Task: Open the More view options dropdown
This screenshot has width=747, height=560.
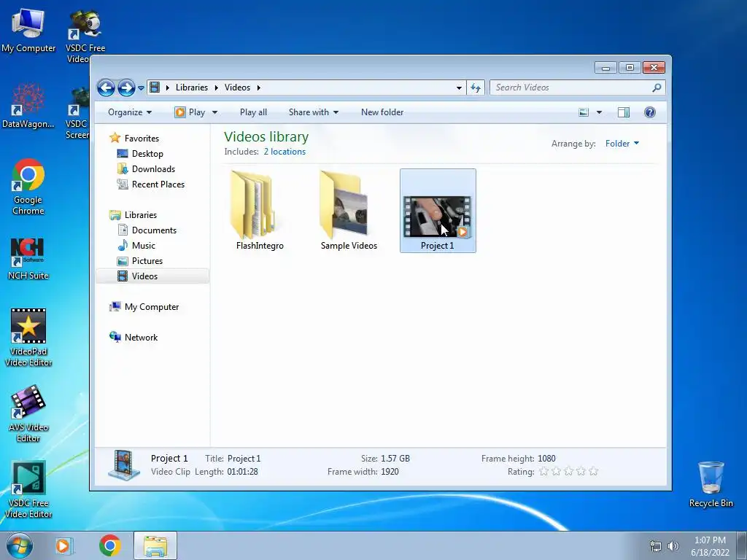Action: (599, 112)
